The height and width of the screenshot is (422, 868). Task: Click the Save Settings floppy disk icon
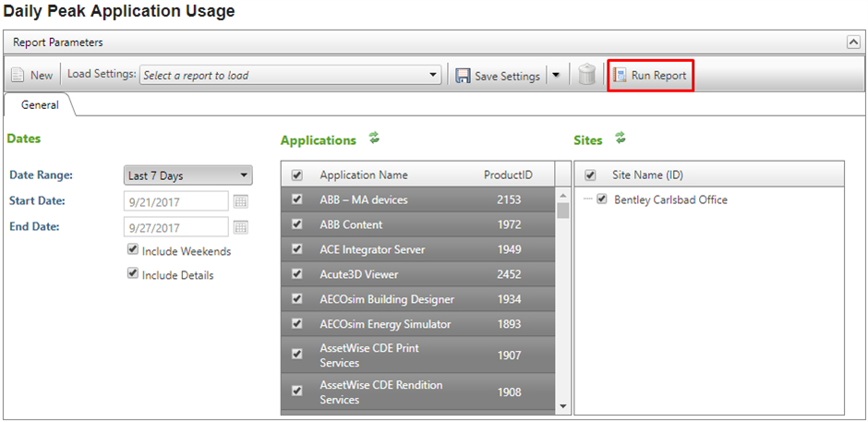pyautogui.click(x=463, y=76)
